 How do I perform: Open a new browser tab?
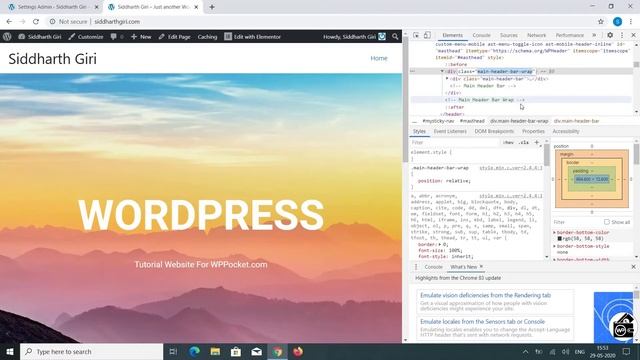[212, 7]
